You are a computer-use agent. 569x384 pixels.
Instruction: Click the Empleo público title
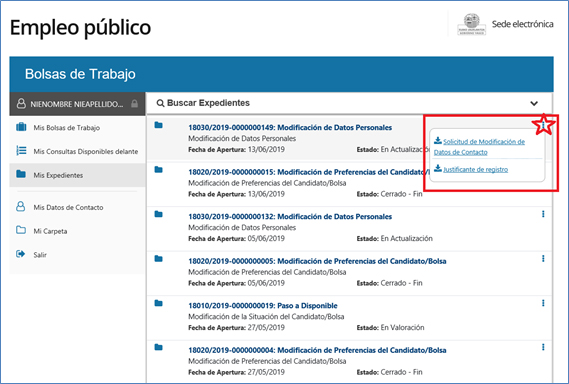pyautogui.click(x=80, y=28)
